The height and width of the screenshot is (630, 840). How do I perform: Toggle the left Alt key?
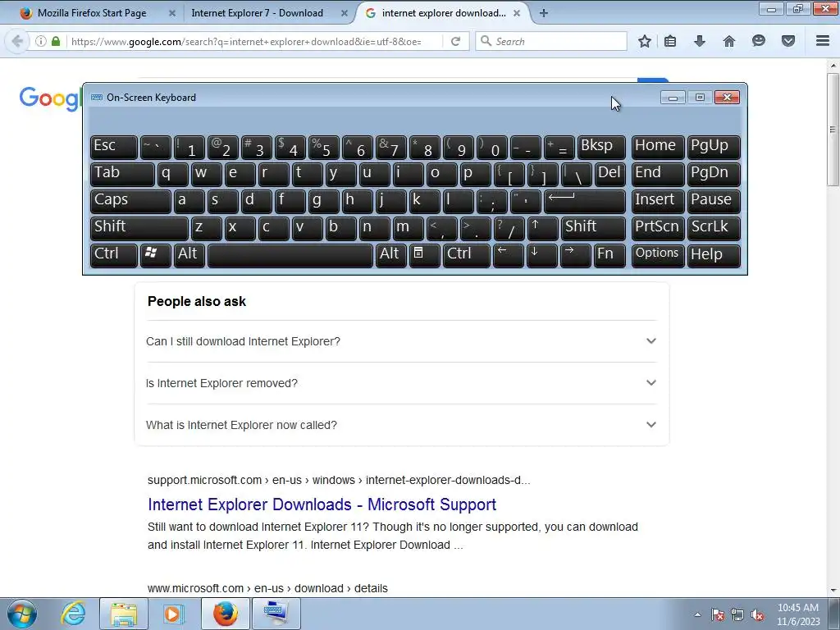tap(189, 255)
